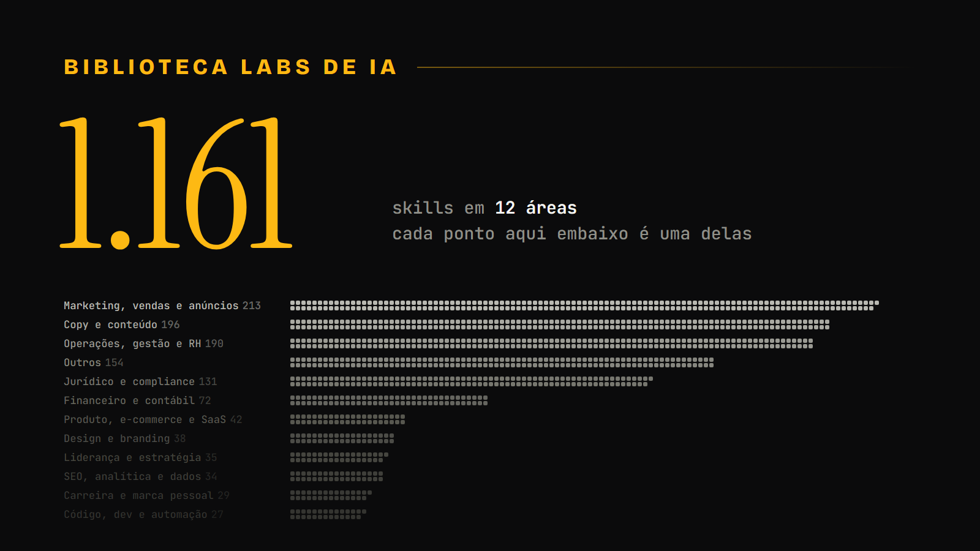Select 'Marketing, vendas e anúncios 213' label
Screen dimensions: 980x551
click(162, 305)
